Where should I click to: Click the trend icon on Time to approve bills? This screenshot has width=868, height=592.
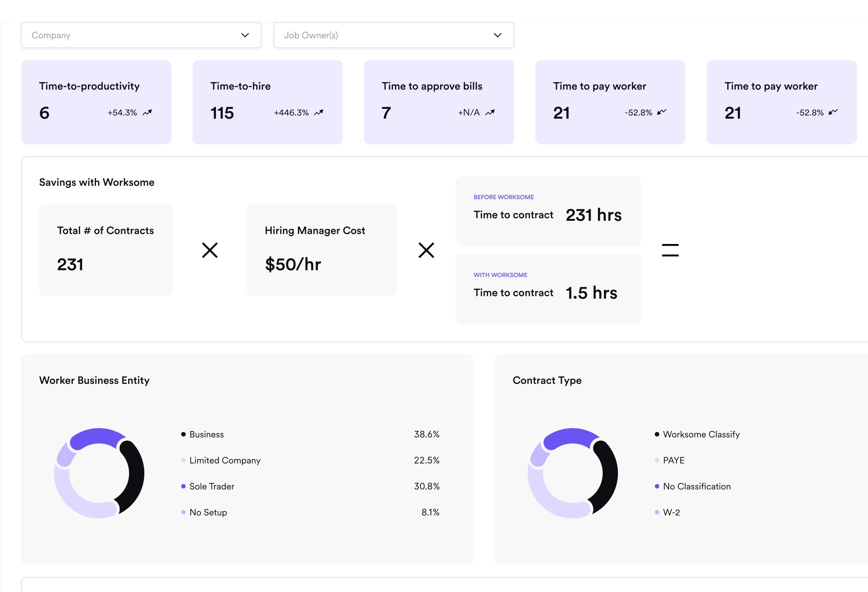point(490,113)
